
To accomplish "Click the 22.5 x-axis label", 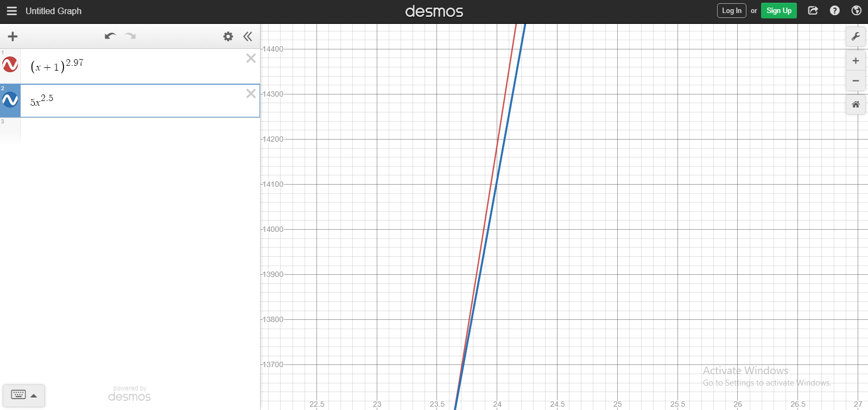I will point(317,404).
